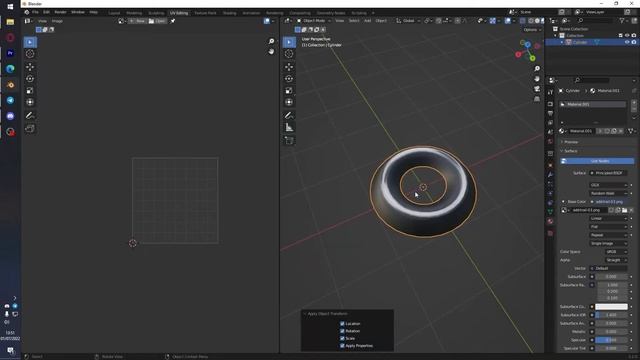
Task: Click the Principled BSDF surface button
Action: 608,173
